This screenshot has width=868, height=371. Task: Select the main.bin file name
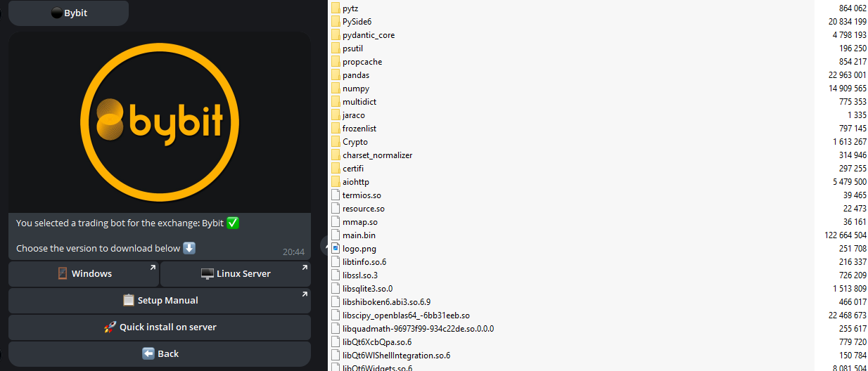359,235
